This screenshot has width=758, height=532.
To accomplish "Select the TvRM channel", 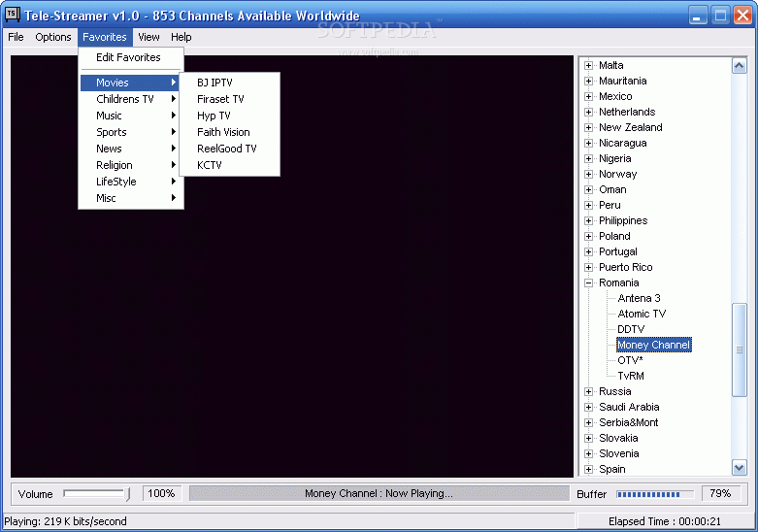I will click(631, 376).
